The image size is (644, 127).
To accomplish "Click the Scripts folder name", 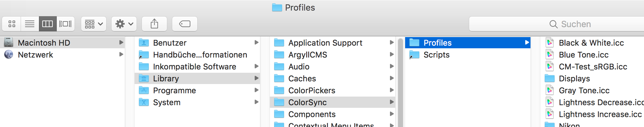I will click(436, 55).
